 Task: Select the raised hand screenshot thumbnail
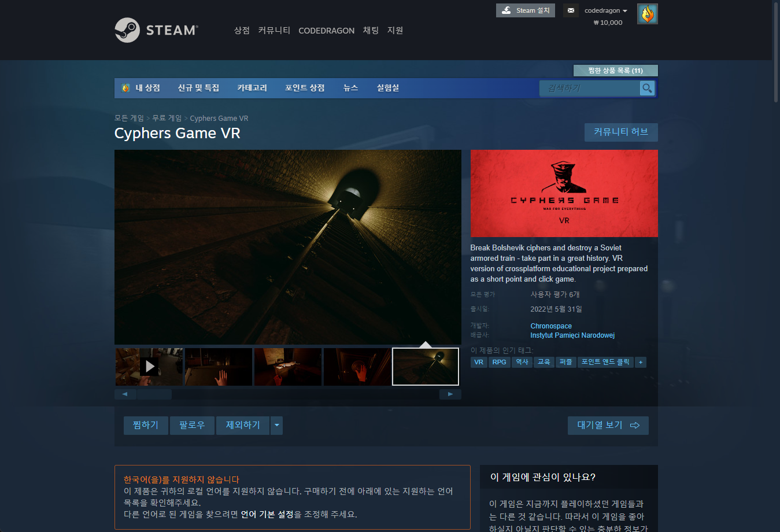(219, 367)
